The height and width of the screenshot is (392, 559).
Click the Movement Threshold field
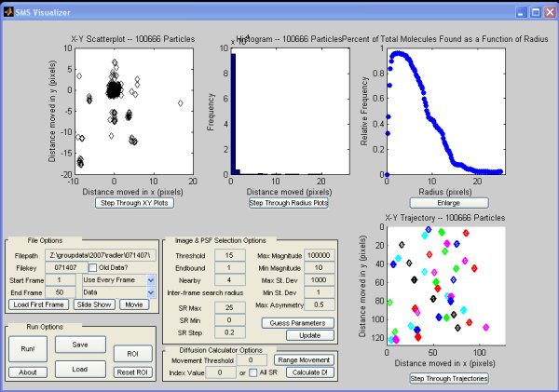tap(251, 360)
